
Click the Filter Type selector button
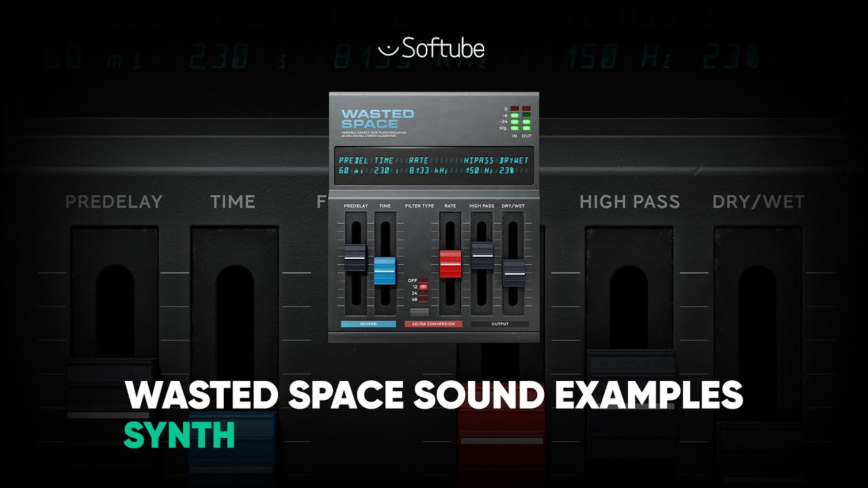pos(419,312)
